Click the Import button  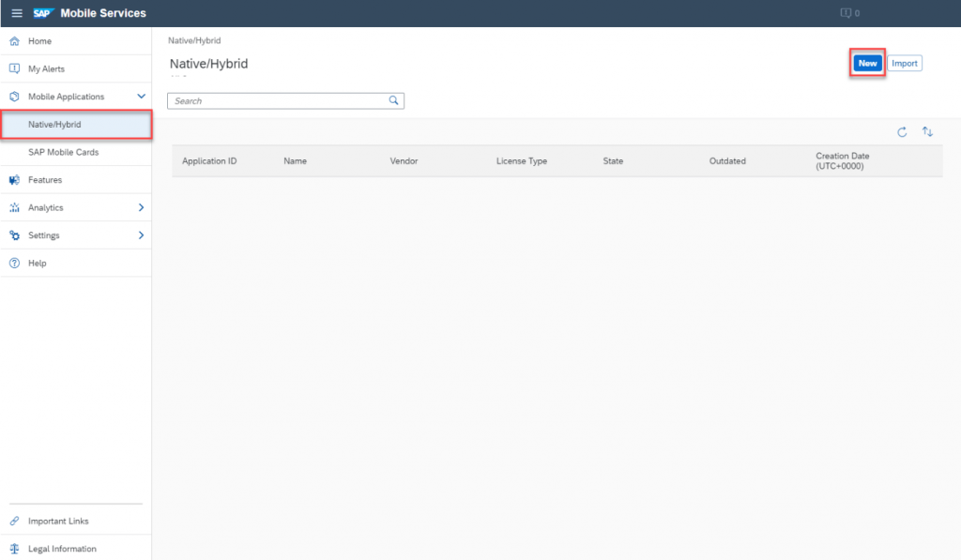point(905,63)
